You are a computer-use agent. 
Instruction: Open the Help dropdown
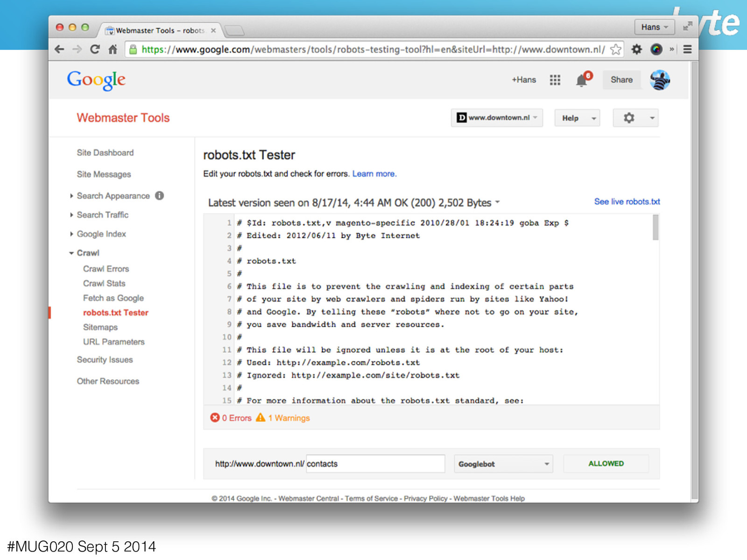click(x=577, y=118)
